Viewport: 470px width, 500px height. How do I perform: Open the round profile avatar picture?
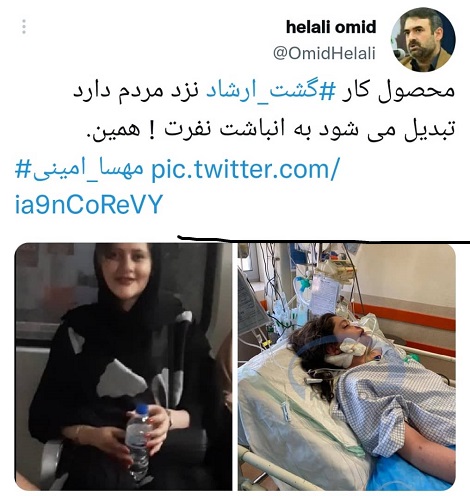coord(423,39)
